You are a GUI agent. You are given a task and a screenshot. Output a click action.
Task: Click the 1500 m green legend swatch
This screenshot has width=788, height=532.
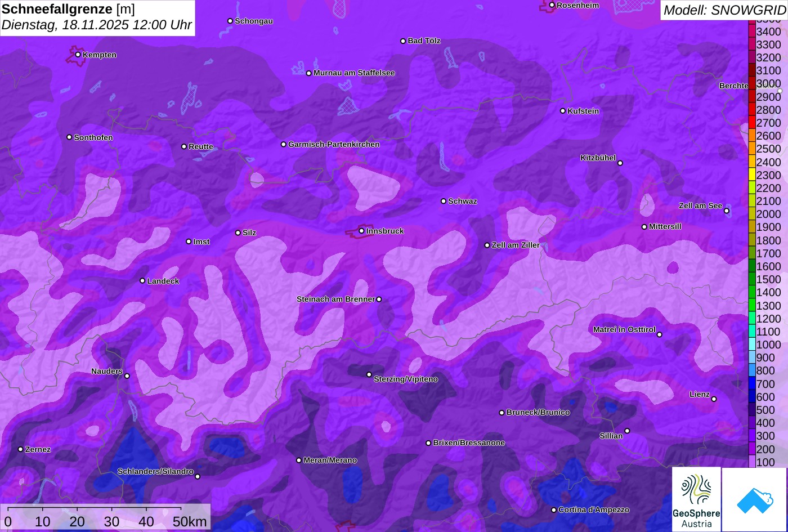(752, 279)
